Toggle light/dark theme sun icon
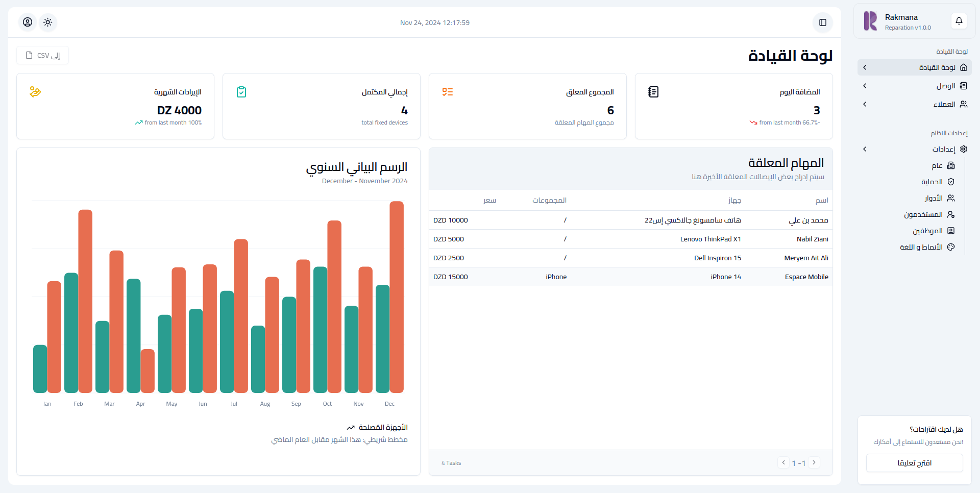This screenshot has height=493, width=980. pos(48,22)
